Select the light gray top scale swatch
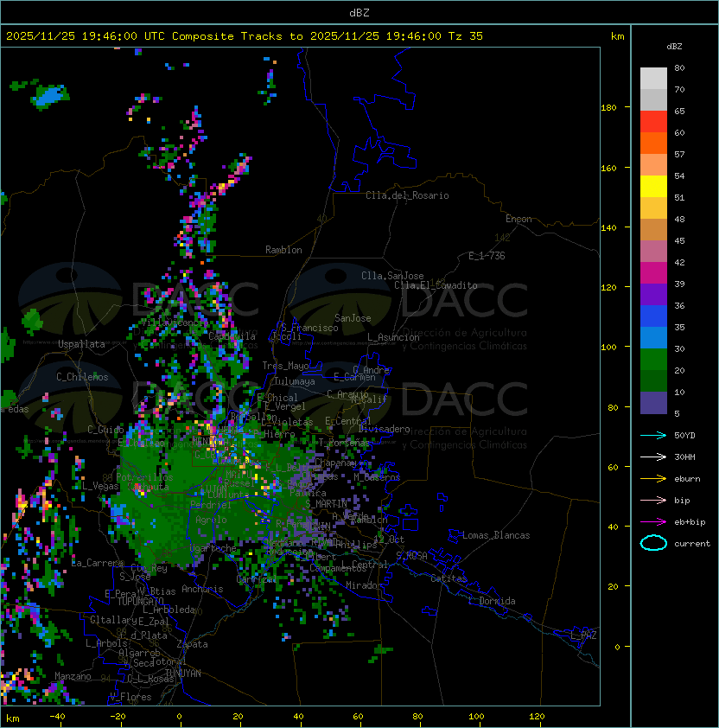 click(653, 79)
